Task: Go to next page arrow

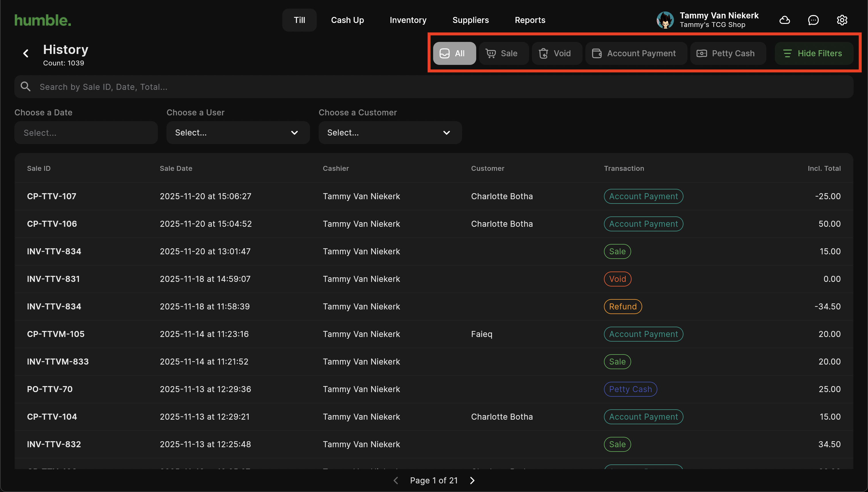Action: pyautogui.click(x=472, y=480)
